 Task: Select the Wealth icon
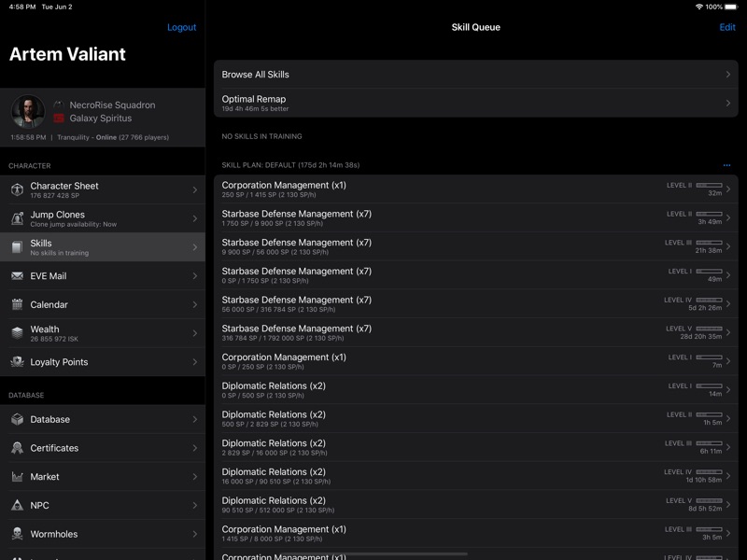coord(15,331)
